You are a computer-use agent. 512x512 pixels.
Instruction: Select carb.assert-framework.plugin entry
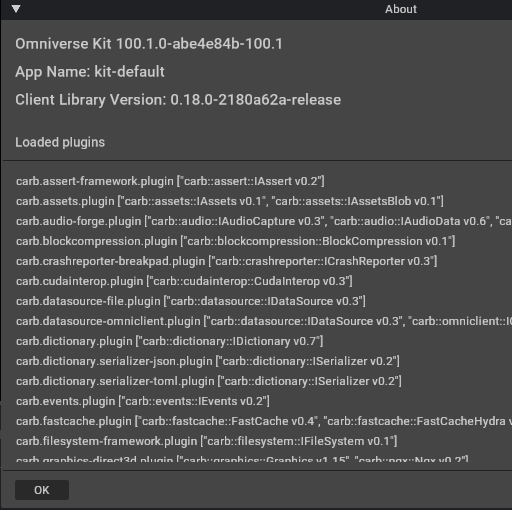(x=170, y=181)
